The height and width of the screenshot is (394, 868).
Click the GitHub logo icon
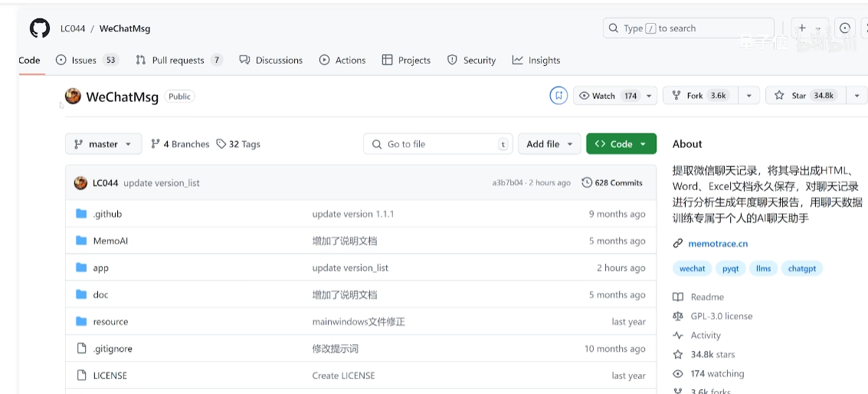pos(40,28)
